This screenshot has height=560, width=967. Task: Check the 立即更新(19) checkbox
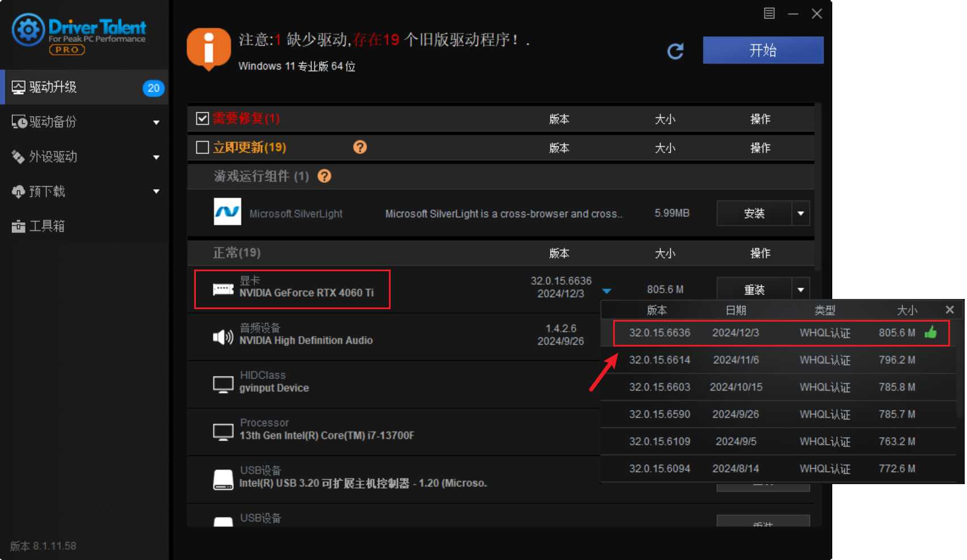202,147
